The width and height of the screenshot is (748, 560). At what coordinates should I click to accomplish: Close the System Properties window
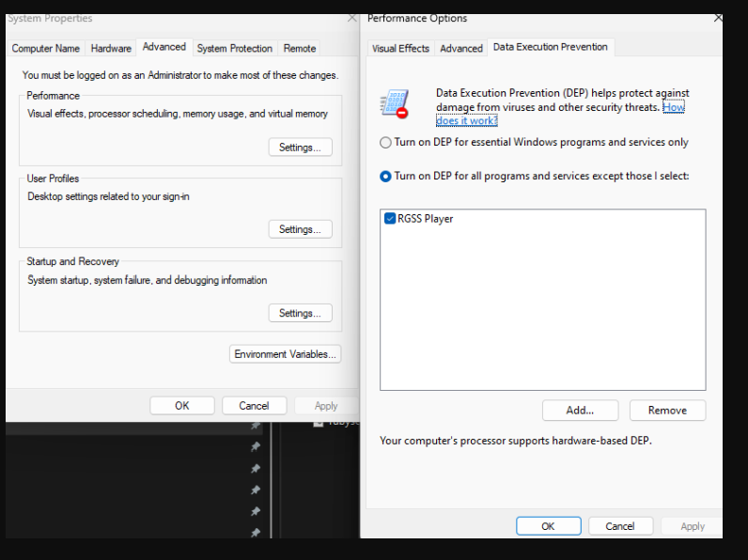click(x=351, y=18)
